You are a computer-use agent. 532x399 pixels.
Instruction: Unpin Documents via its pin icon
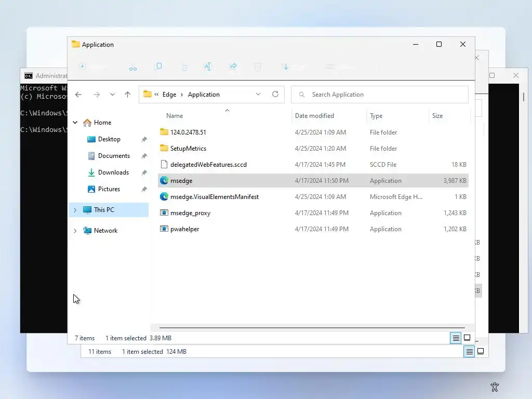coord(144,156)
